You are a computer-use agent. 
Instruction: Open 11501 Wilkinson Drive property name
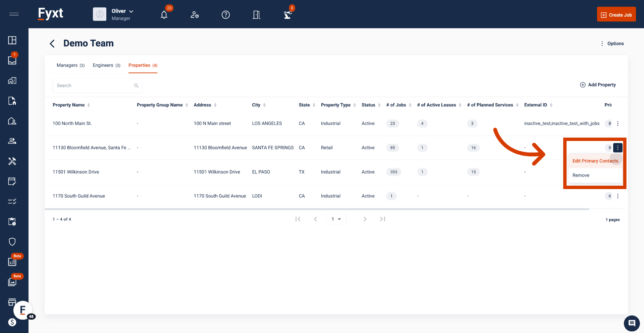pos(76,172)
